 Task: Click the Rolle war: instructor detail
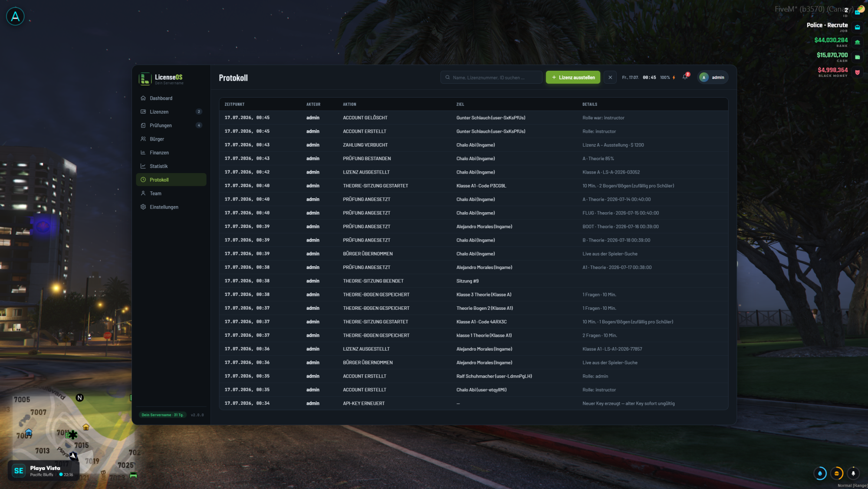pos(603,118)
